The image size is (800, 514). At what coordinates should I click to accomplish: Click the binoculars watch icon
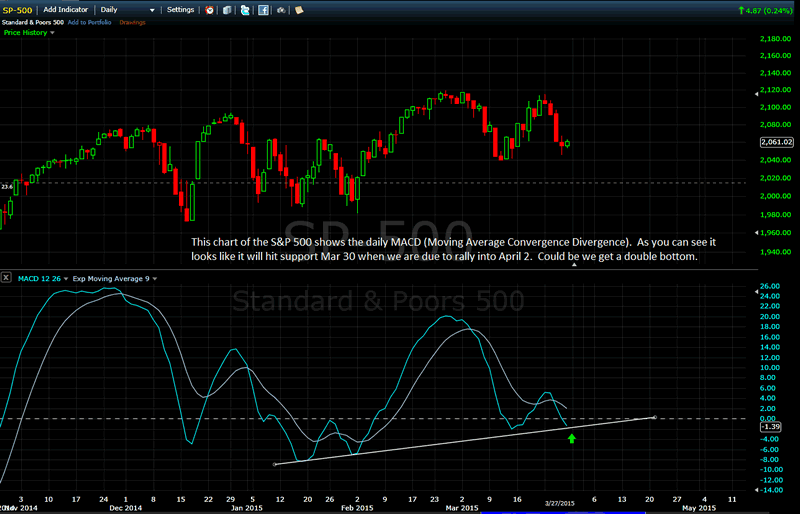coord(281,9)
